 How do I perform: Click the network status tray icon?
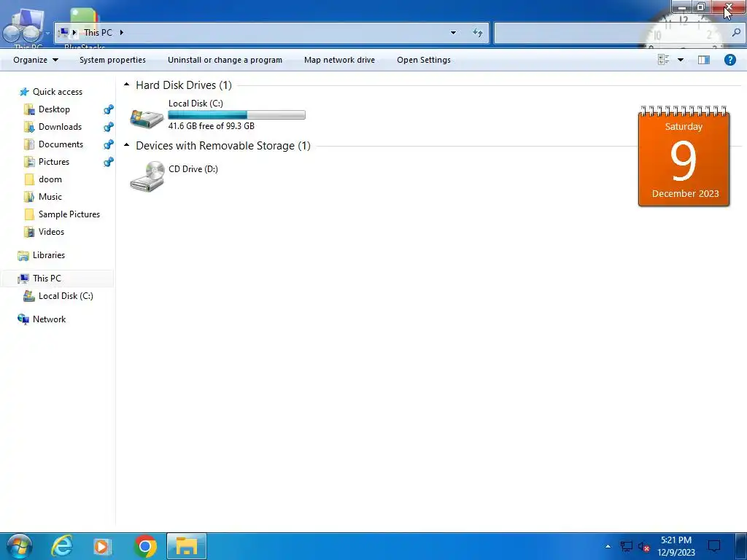pyautogui.click(x=626, y=547)
